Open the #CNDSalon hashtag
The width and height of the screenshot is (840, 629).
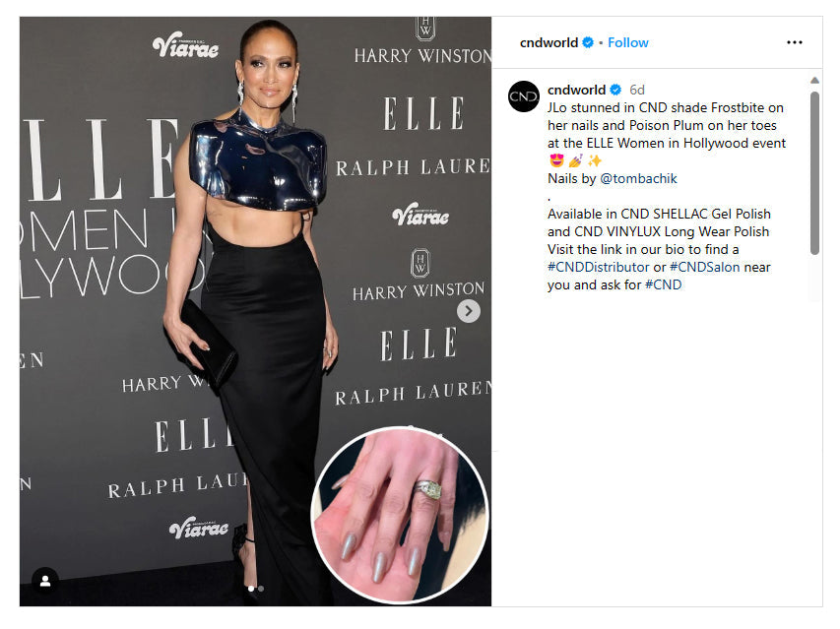(x=704, y=267)
